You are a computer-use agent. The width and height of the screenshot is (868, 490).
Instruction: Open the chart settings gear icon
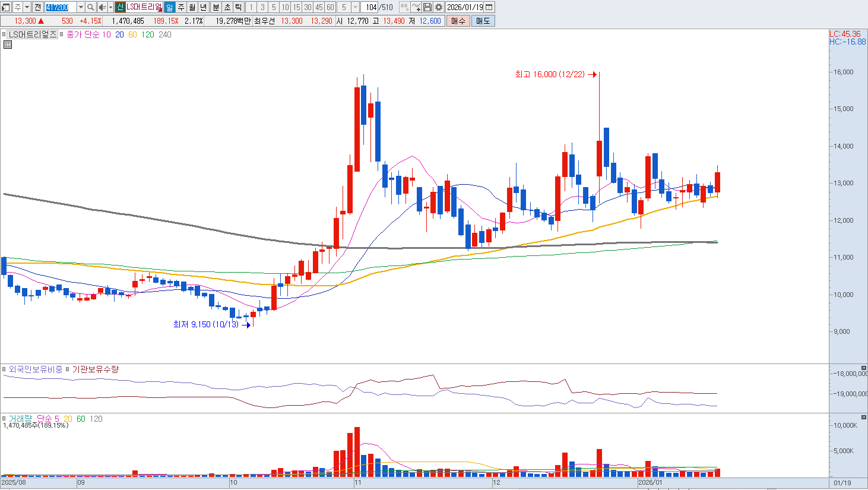pyautogui.click(x=439, y=7)
